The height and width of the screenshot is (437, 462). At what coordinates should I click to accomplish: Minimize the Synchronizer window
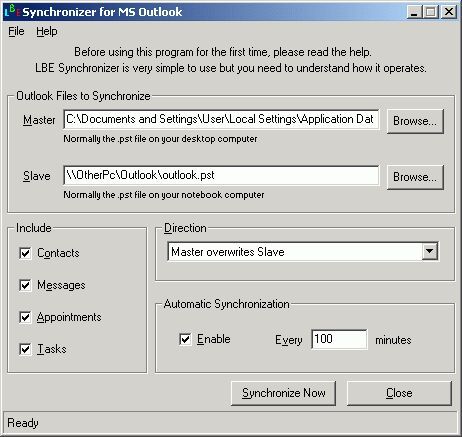(x=414, y=12)
